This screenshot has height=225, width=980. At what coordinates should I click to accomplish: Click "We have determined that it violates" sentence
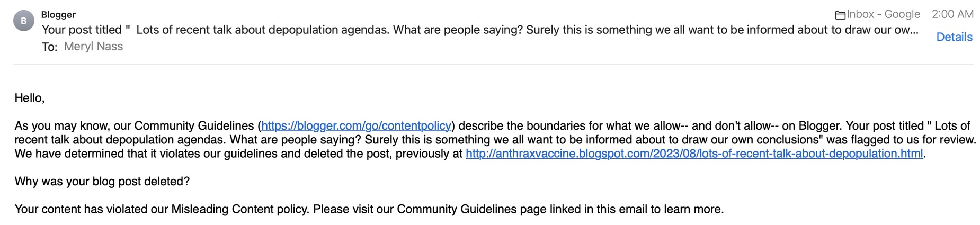106,154
